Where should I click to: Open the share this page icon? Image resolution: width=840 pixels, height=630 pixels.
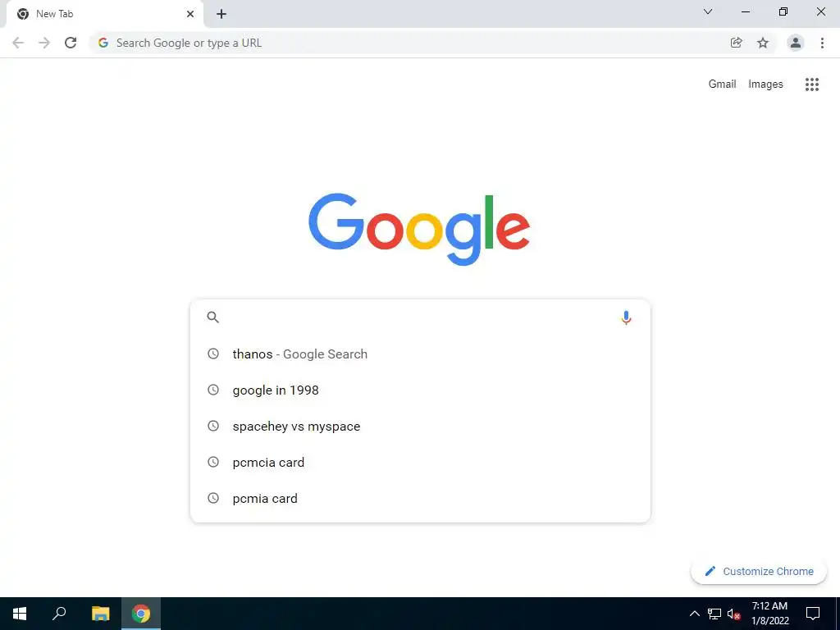(736, 43)
